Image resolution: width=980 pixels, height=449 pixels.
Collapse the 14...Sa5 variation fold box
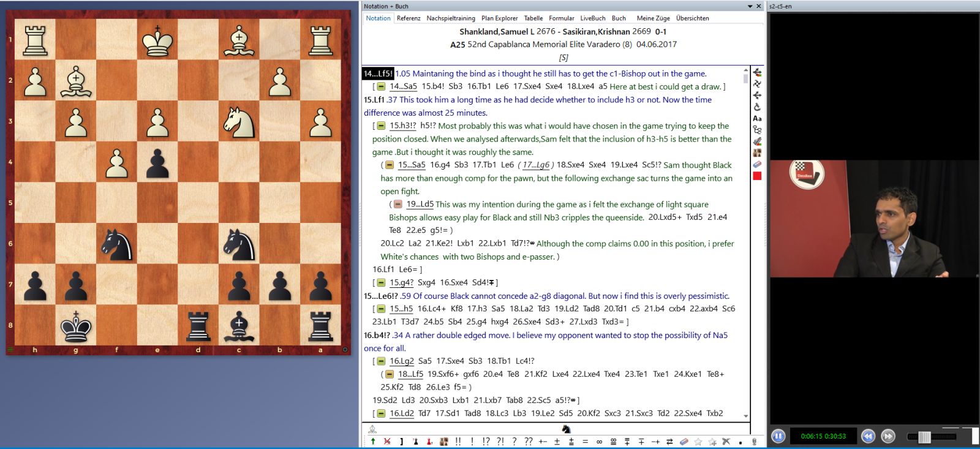click(381, 87)
